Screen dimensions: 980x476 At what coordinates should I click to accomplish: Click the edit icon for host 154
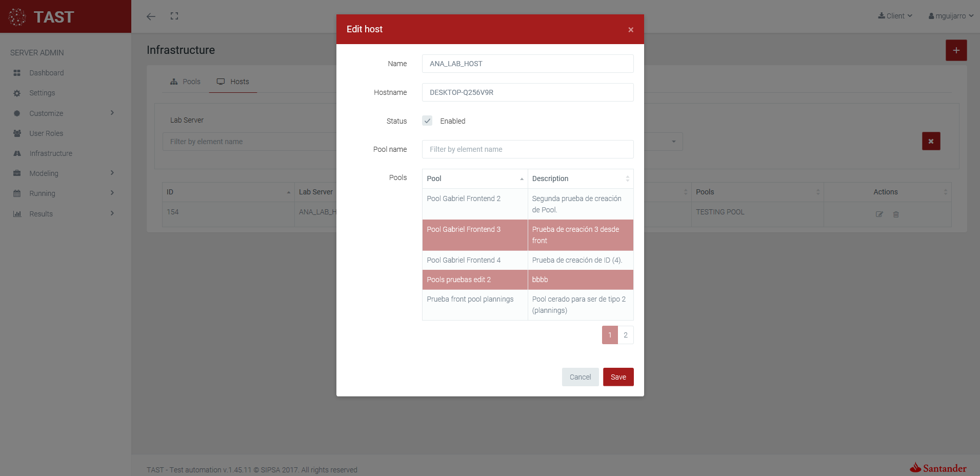[x=879, y=214]
